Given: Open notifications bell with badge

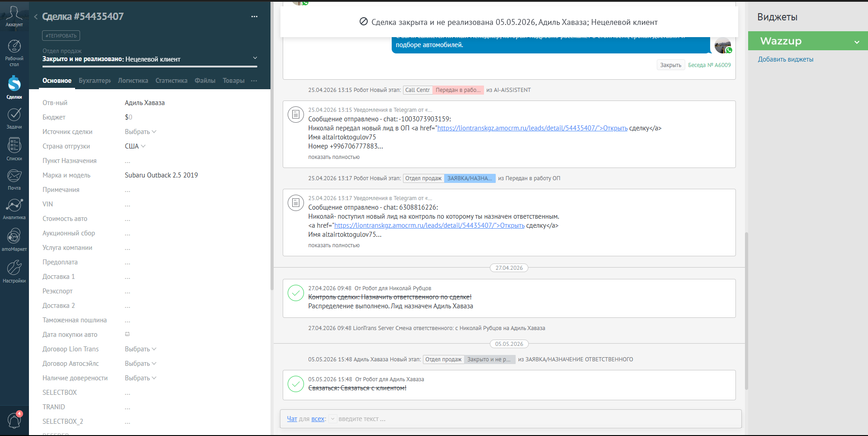Looking at the screenshot, I should 14,420.
